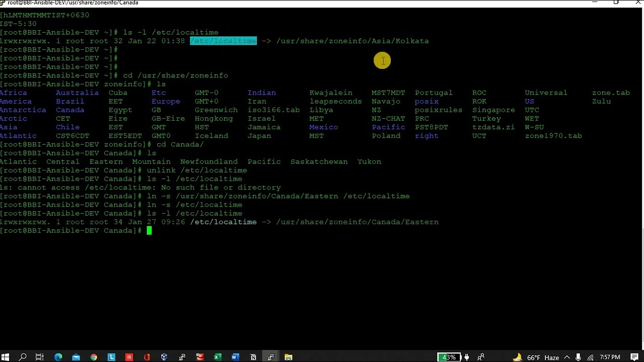The width and height of the screenshot is (644, 362).
Task: Launch Word from the taskbar
Action: (235, 357)
